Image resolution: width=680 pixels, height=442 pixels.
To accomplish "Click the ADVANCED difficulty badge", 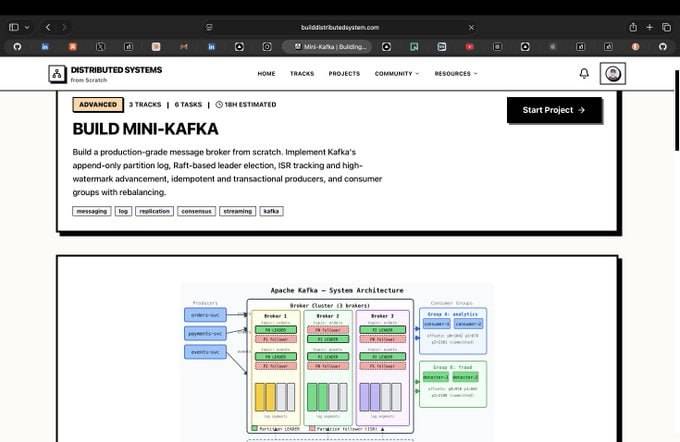I will coord(98,105).
